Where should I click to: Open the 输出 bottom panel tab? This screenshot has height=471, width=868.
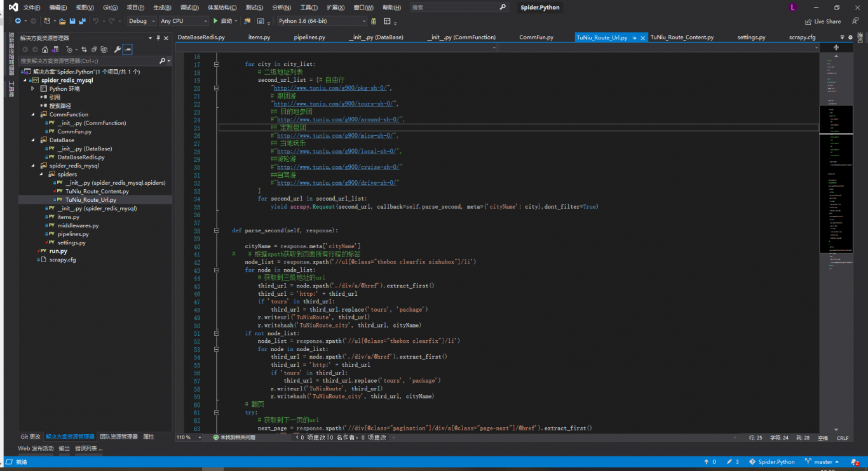[x=64, y=448]
